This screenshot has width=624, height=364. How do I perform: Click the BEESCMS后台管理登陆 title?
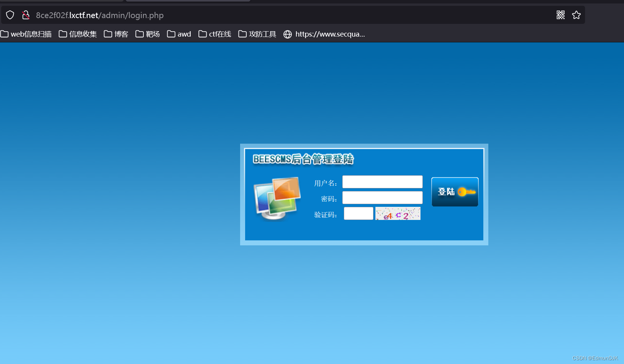click(x=303, y=159)
